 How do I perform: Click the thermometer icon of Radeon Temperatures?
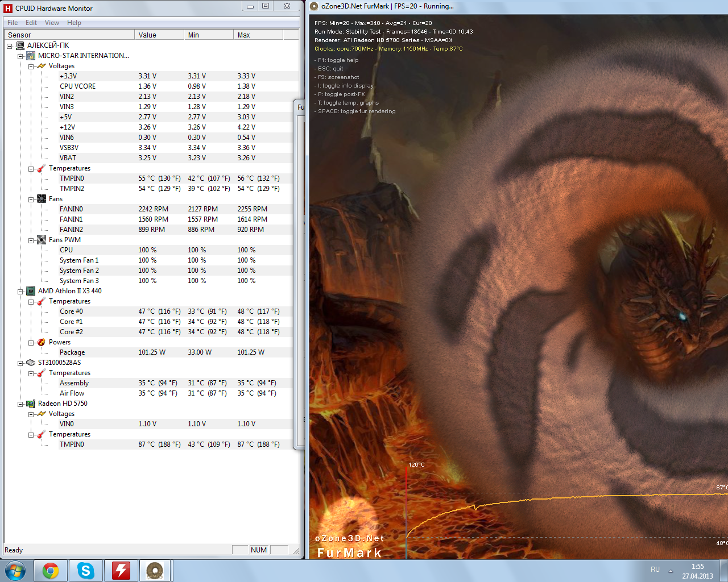click(42, 434)
